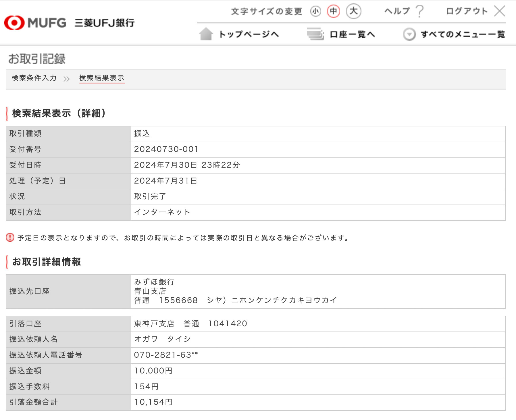Click the 取引種類 row label
The width and height of the screenshot is (516, 420).
(25, 134)
